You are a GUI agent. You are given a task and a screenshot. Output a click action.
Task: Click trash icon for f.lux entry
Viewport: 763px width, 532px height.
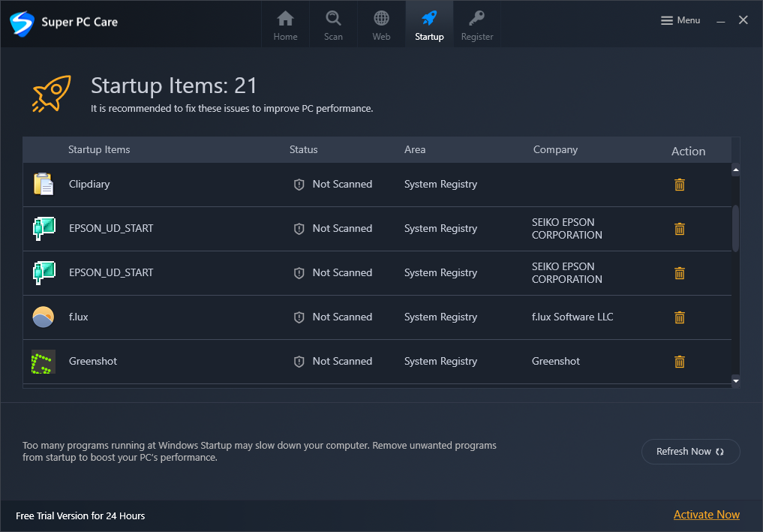[680, 317]
